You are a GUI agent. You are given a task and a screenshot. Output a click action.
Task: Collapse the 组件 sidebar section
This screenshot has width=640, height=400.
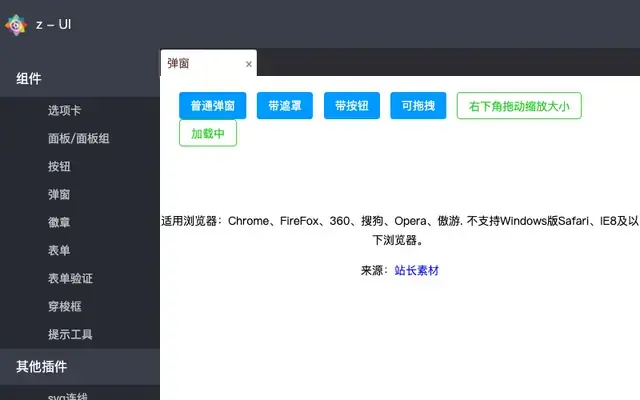point(80,78)
